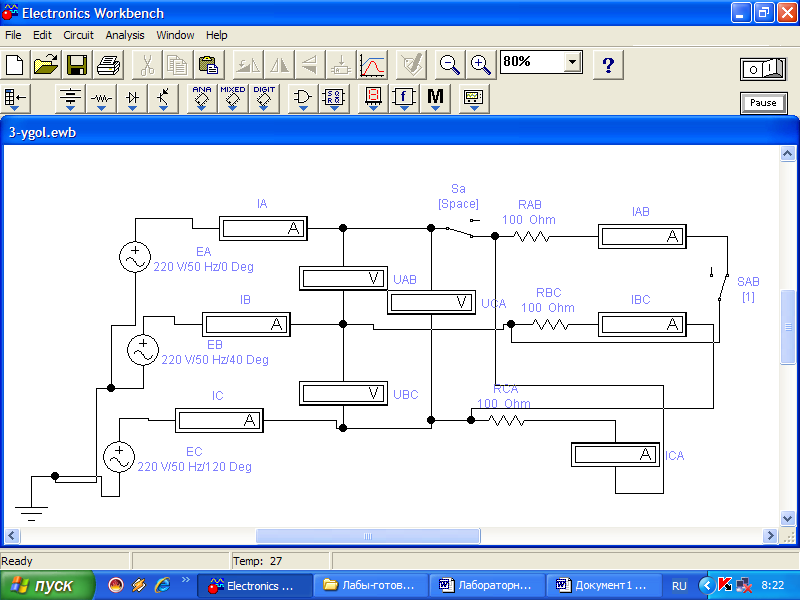
Task: Open the Analog ICs parts bin
Action: [x=202, y=98]
